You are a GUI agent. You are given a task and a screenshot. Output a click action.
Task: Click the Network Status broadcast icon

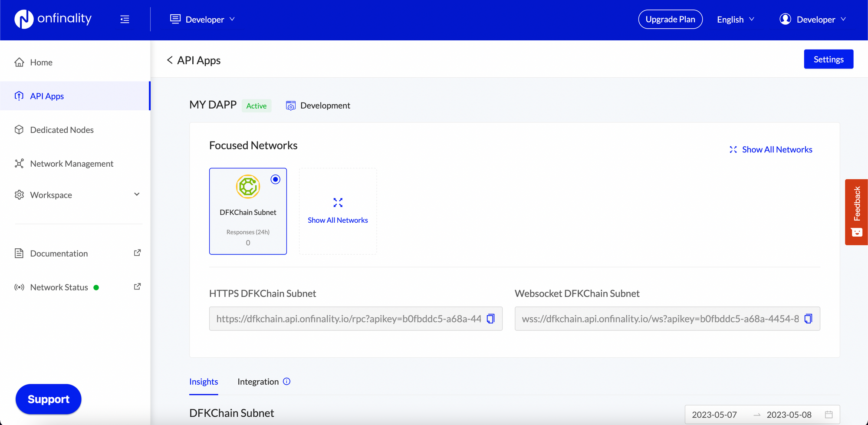tap(19, 287)
